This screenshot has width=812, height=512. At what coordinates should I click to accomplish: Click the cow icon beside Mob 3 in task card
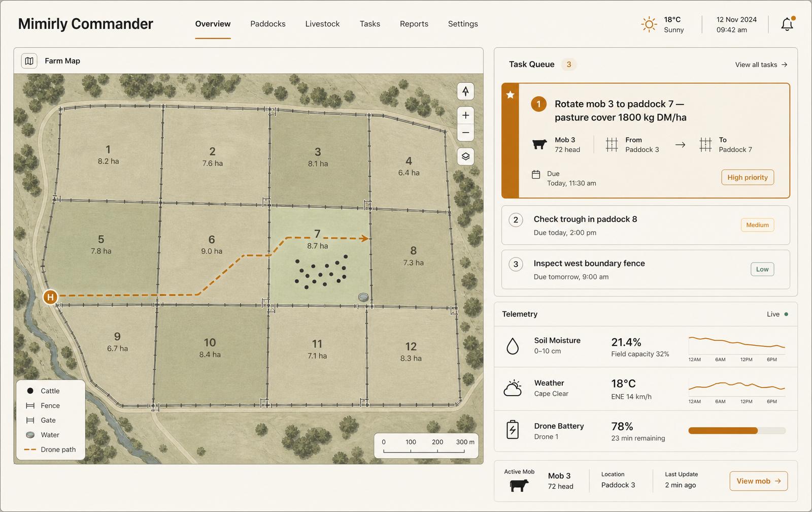tap(539, 145)
